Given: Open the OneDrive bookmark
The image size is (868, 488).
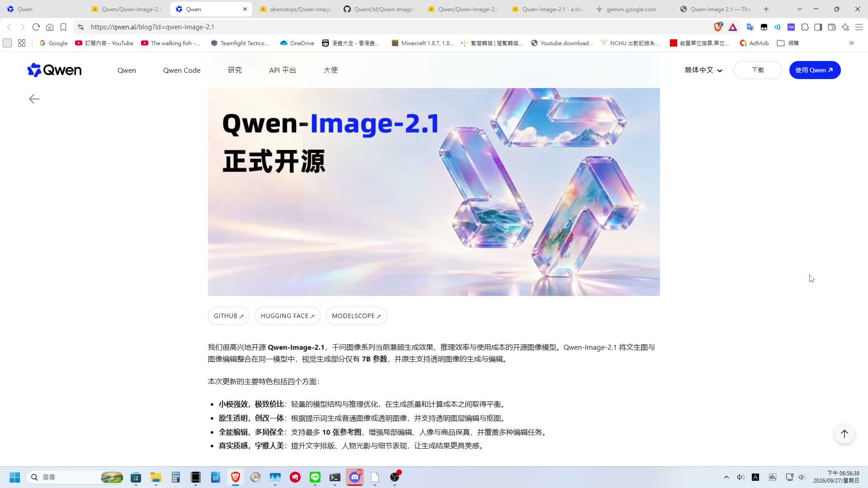Looking at the screenshot, I should click(297, 43).
